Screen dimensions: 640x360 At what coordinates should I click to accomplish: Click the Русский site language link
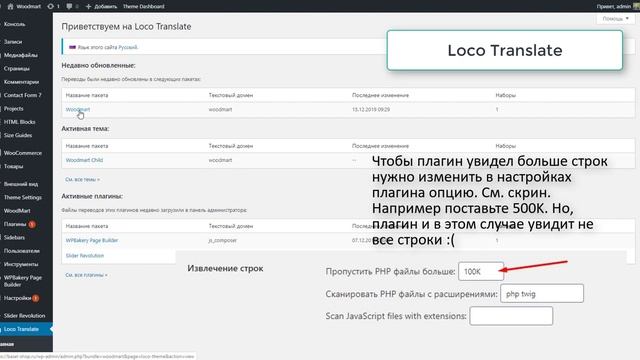[128, 47]
